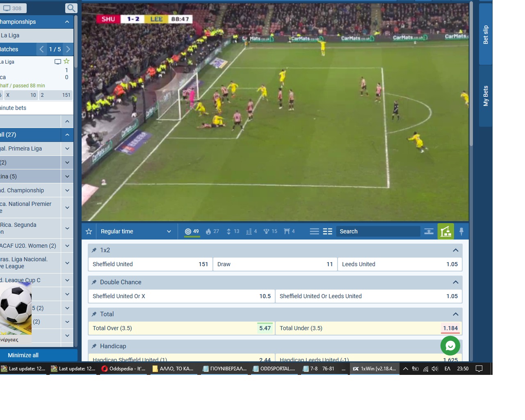525x420 pixels.
Task: Toggle pin on the Double Chance market
Action: (x=94, y=282)
